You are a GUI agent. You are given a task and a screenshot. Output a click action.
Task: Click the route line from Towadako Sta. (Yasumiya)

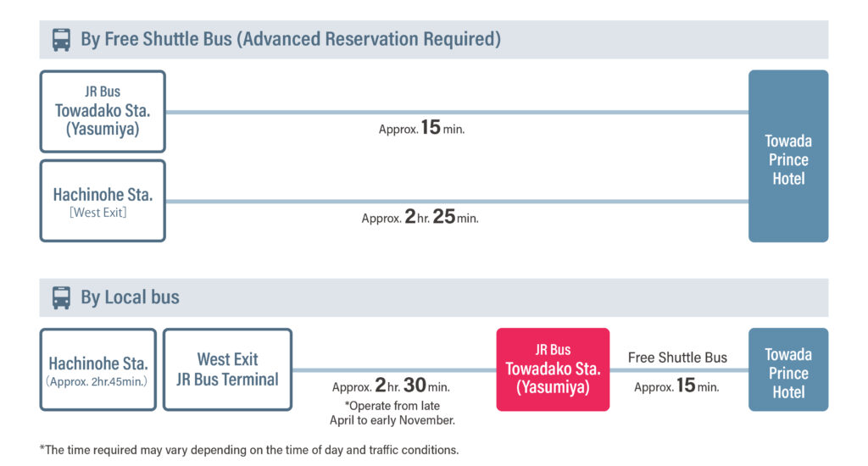[457, 113]
